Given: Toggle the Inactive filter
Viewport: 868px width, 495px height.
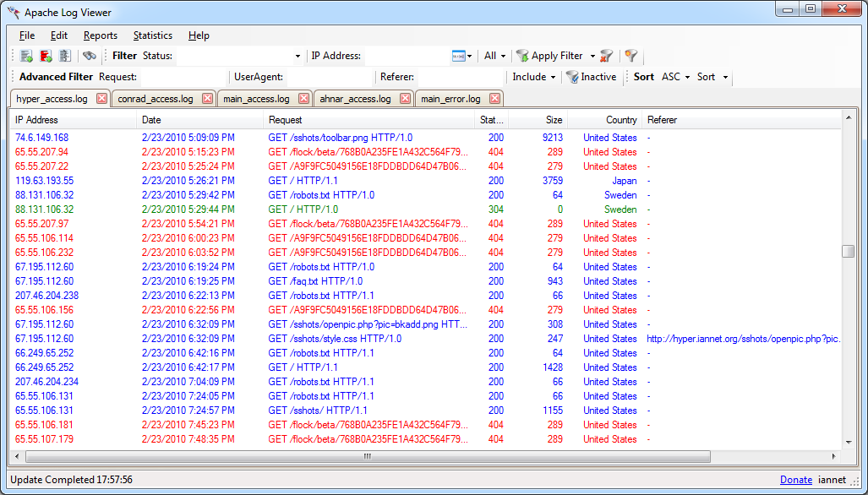Looking at the screenshot, I should coord(592,77).
